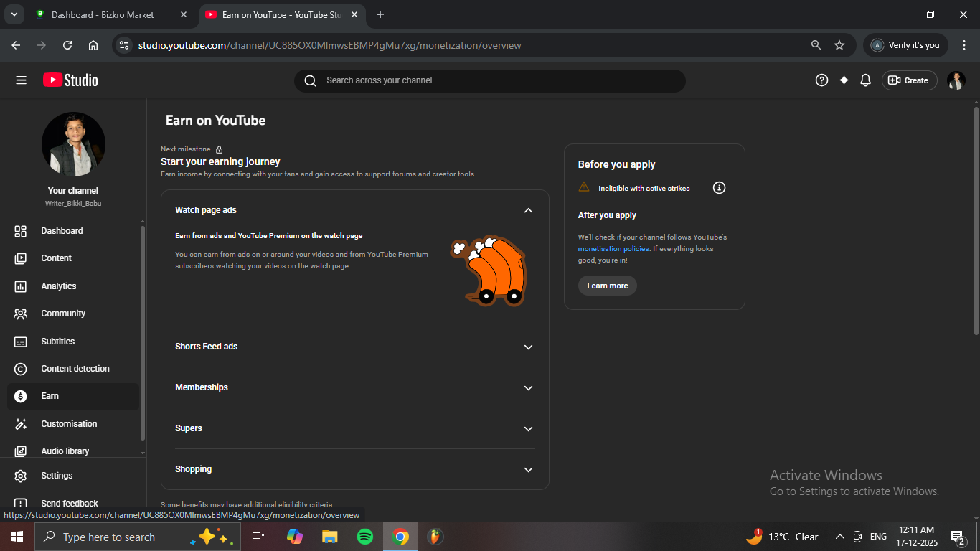Expand the Shorts Feed ads section

(528, 347)
